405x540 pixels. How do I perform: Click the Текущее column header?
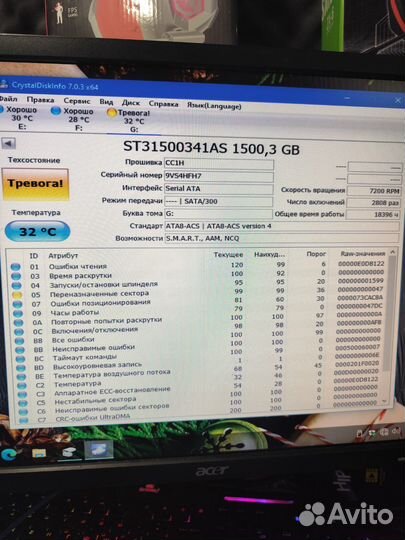228,255
